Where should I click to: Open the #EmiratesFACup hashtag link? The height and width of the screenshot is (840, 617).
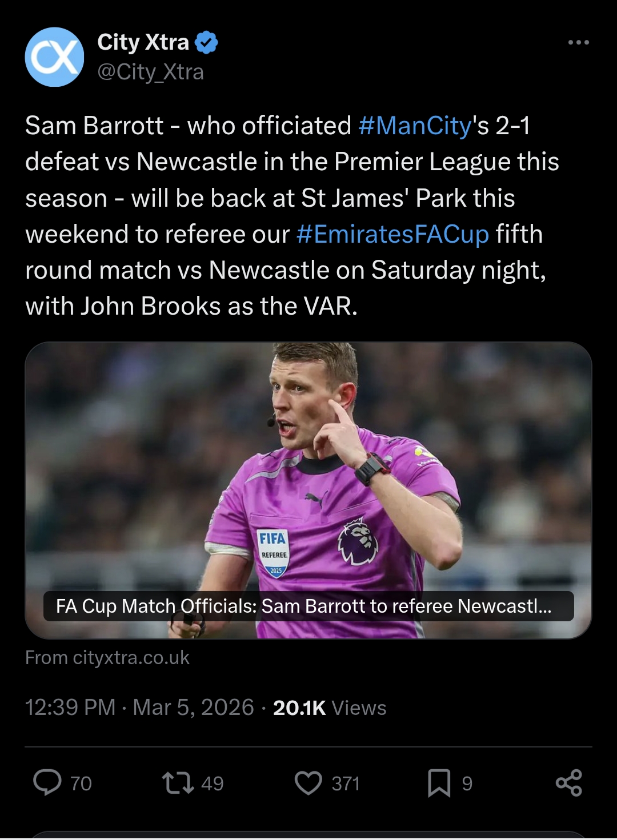[392, 234]
